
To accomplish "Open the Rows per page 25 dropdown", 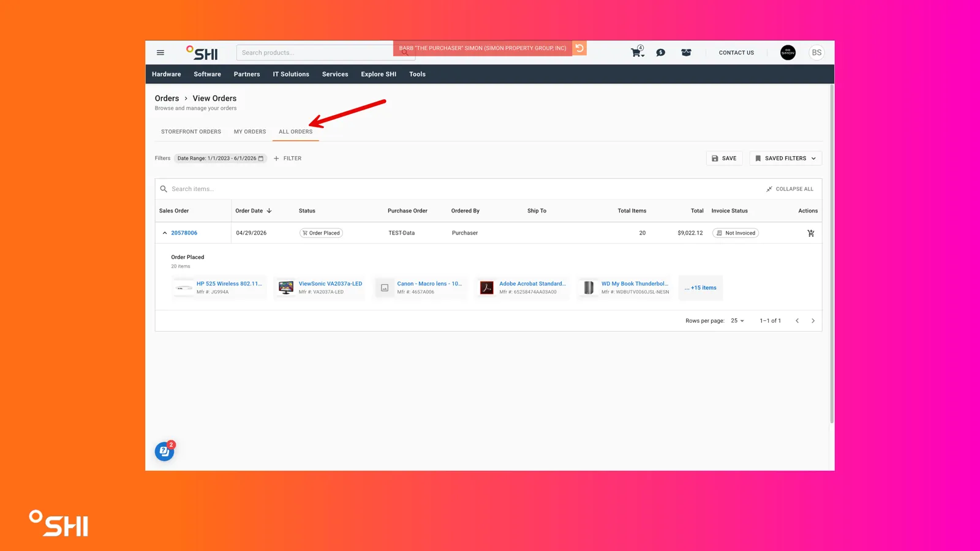I will tap(737, 321).
